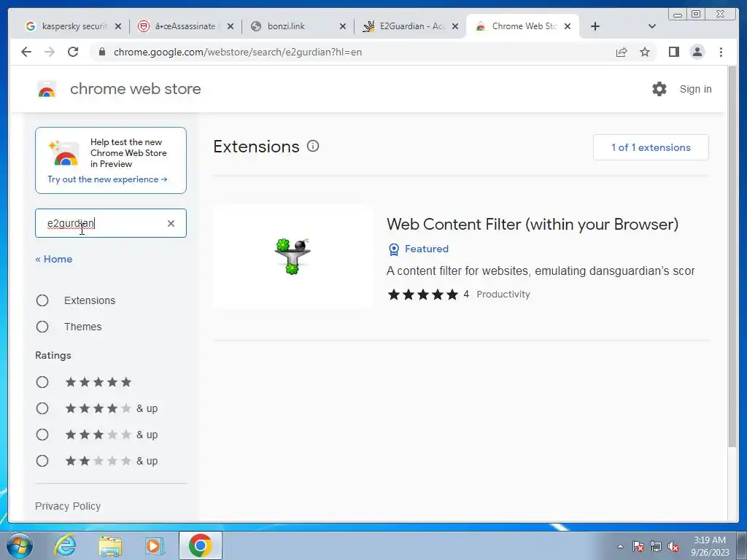Launch Internet Explorer from taskbar
Viewport: 747px width, 560px height.
coord(65,545)
